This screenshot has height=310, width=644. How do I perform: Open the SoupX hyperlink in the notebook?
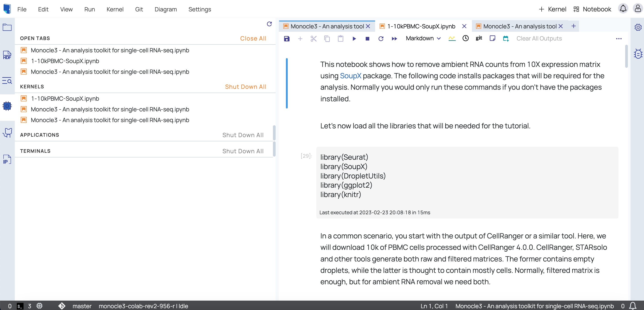coord(350,76)
